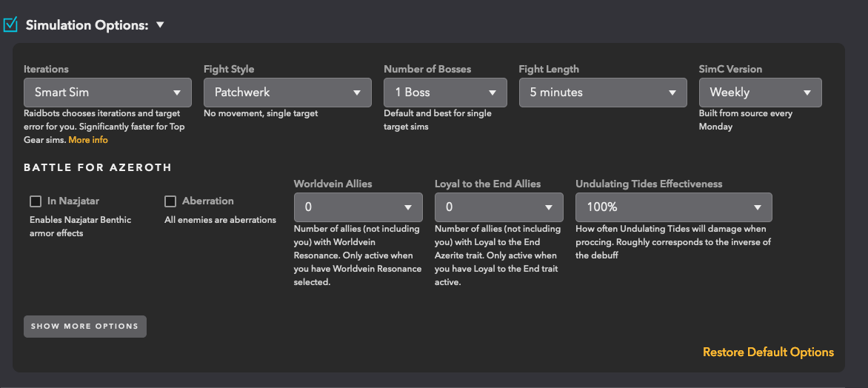Tick the Aberration checkbox
Viewport: 868px width, 388px height.
tap(170, 201)
